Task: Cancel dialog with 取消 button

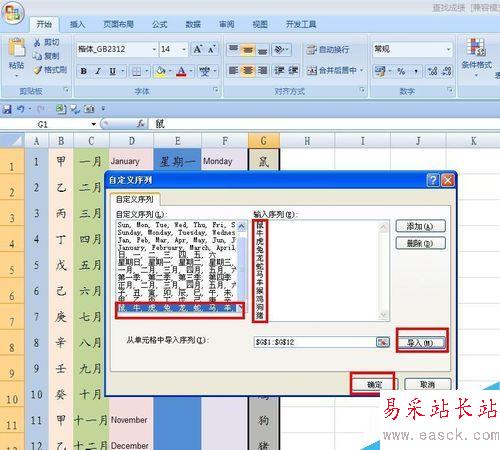Action: (427, 385)
